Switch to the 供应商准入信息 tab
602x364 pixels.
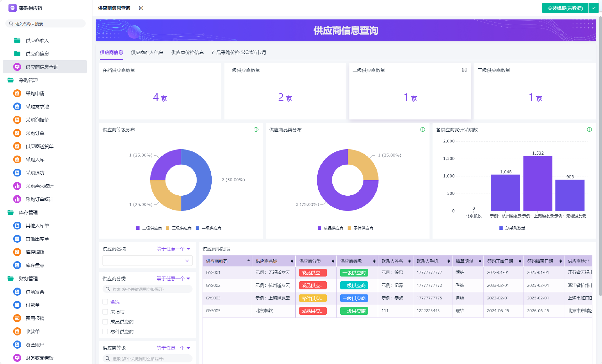pos(147,52)
